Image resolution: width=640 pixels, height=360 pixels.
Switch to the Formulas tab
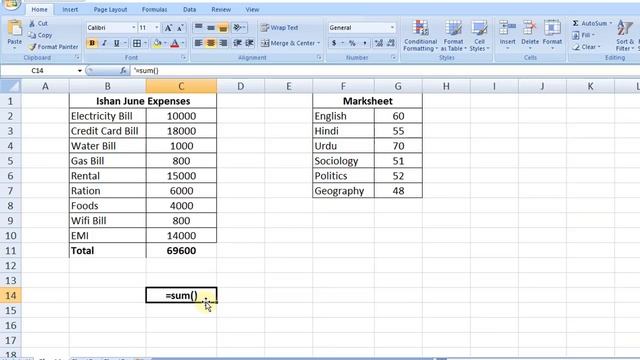[x=155, y=9]
